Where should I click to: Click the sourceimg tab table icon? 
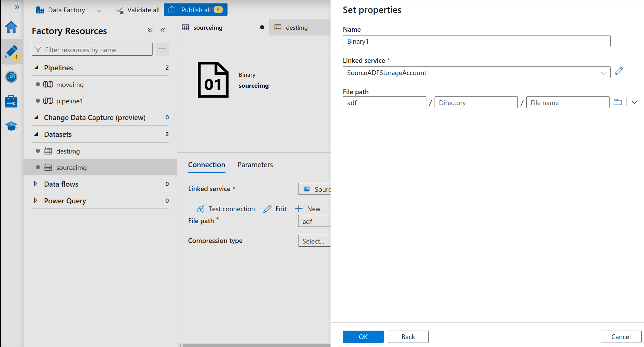click(186, 27)
